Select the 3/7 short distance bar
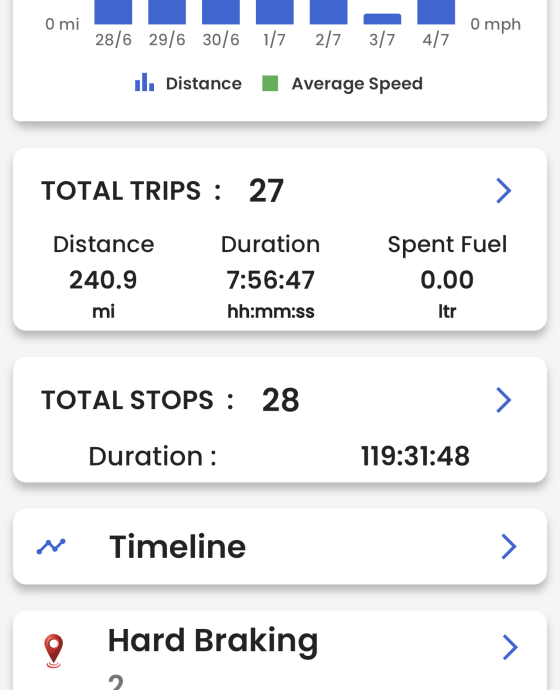 [x=382, y=19]
